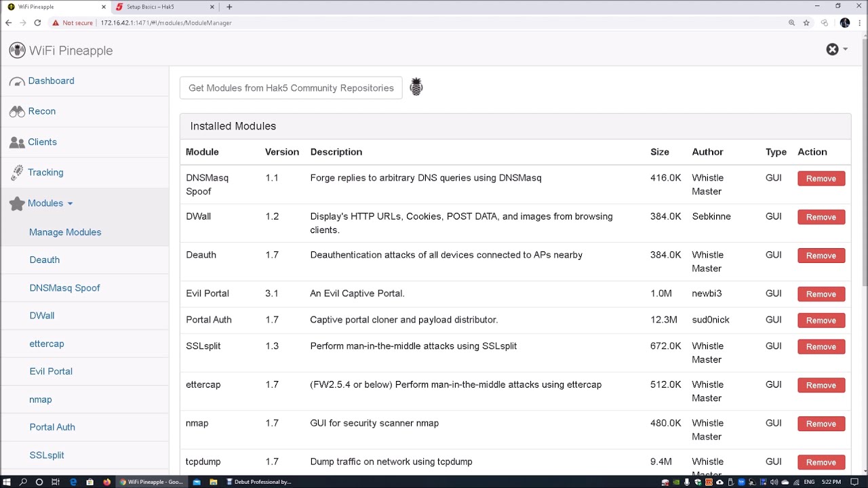Open a new browser tab
The width and height of the screenshot is (868, 488).
[229, 7]
